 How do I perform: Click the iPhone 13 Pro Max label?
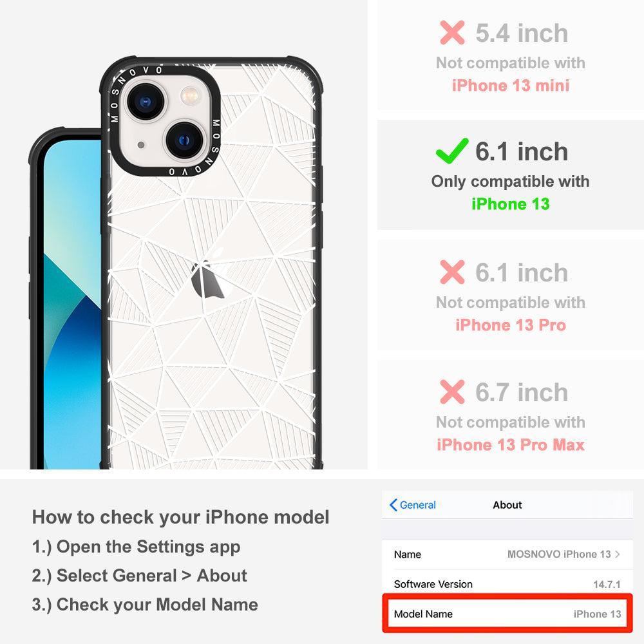[511, 445]
